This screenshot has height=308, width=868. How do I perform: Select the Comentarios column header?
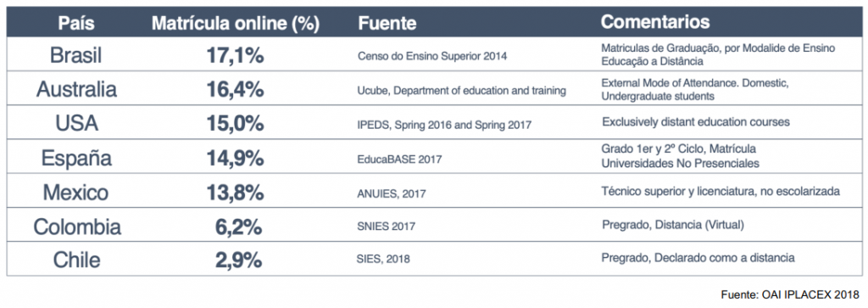[655, 21]
